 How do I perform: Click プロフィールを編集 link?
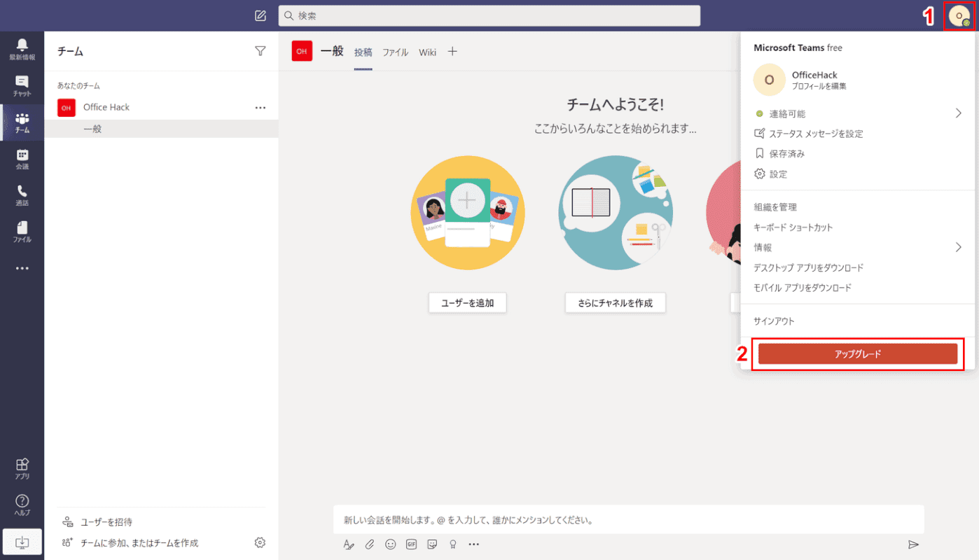(819, 87)
